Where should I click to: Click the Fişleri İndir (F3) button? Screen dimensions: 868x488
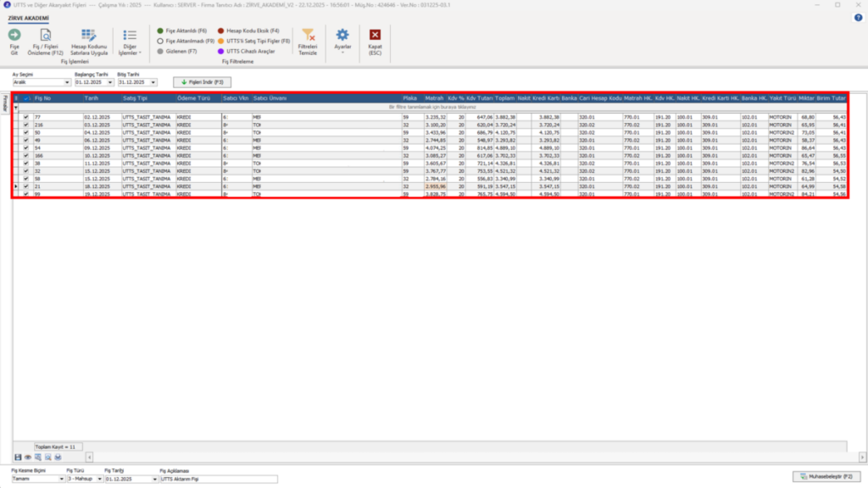[202, 82]
